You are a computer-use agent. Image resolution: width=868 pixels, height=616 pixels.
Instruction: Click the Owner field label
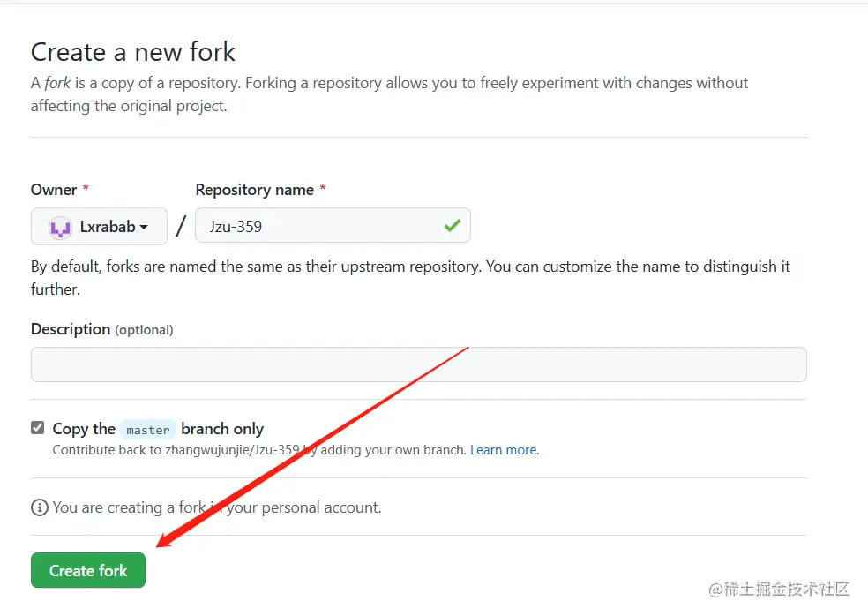click(54, 190)
